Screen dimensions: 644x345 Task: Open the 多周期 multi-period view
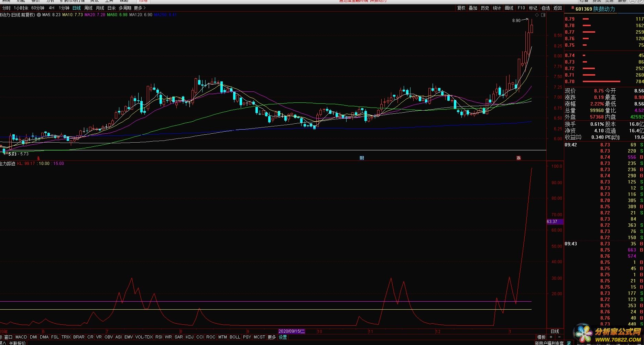[x=125, y=8]
